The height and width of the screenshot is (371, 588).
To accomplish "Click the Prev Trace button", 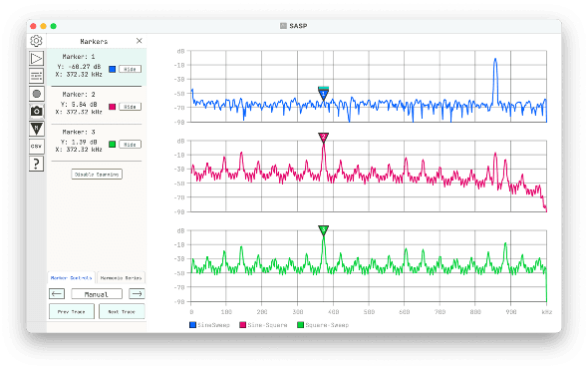I will click(71, 312).
